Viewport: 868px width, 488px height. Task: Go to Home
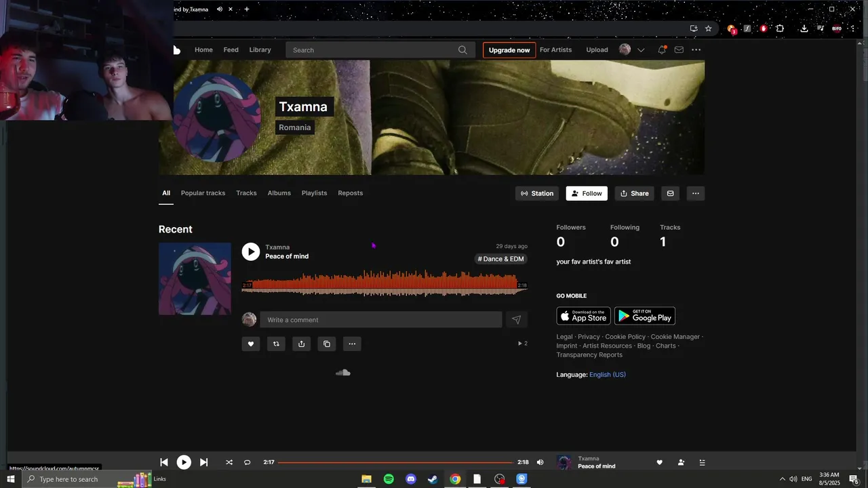[x=203, y=49]
